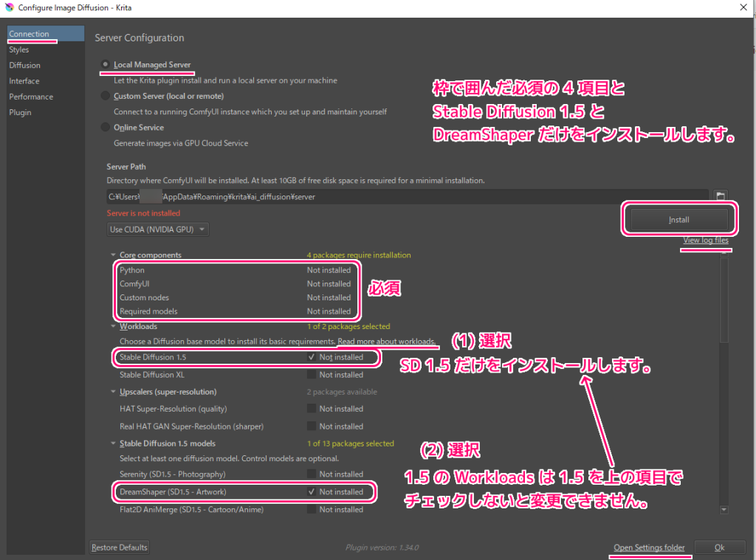This screenshot has height=560, width=756.
Task: Collapse Stable Diffusion 1.5 models section
Action: pyautogui.click(x=113, y=443)
